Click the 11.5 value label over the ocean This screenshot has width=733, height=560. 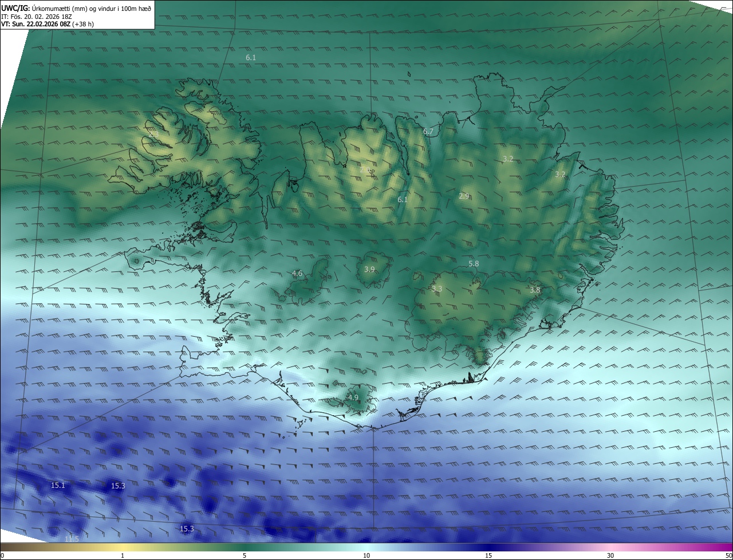[72, 539]
